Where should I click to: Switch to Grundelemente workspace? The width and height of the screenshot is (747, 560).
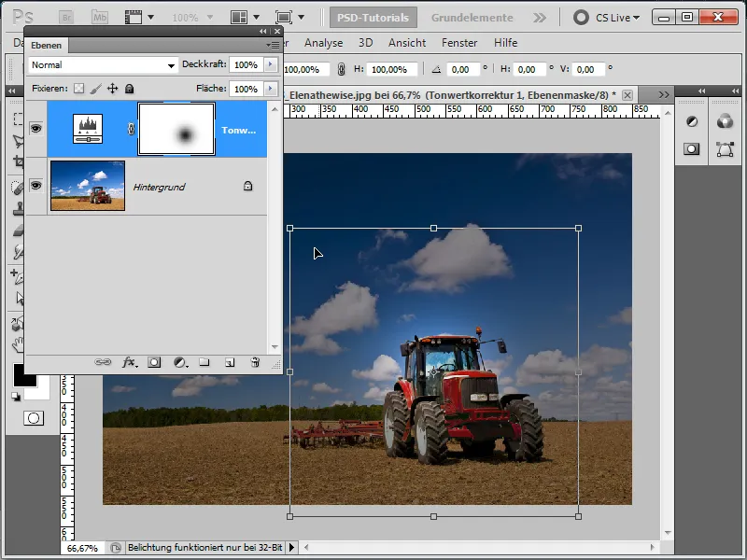[x=472, y=18]
